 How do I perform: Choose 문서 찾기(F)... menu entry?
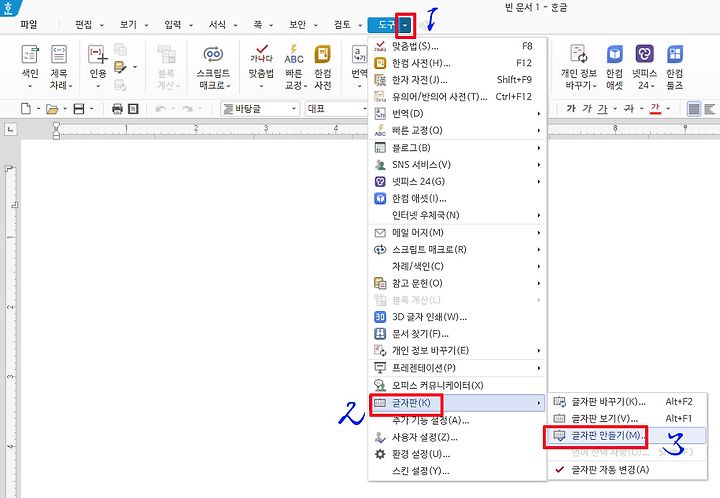tap(457, 334)
